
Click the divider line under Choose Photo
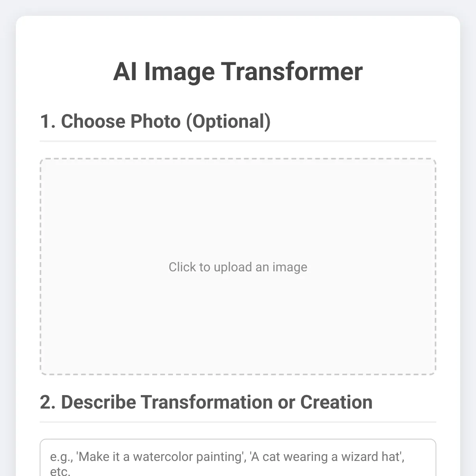[x=238, y=141]
